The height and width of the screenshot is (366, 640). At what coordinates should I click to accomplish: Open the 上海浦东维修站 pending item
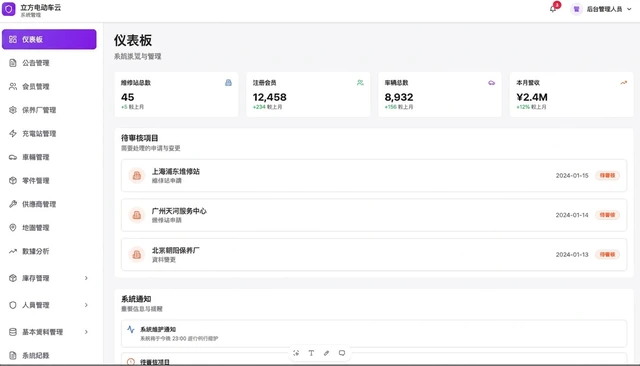(374, 175)
